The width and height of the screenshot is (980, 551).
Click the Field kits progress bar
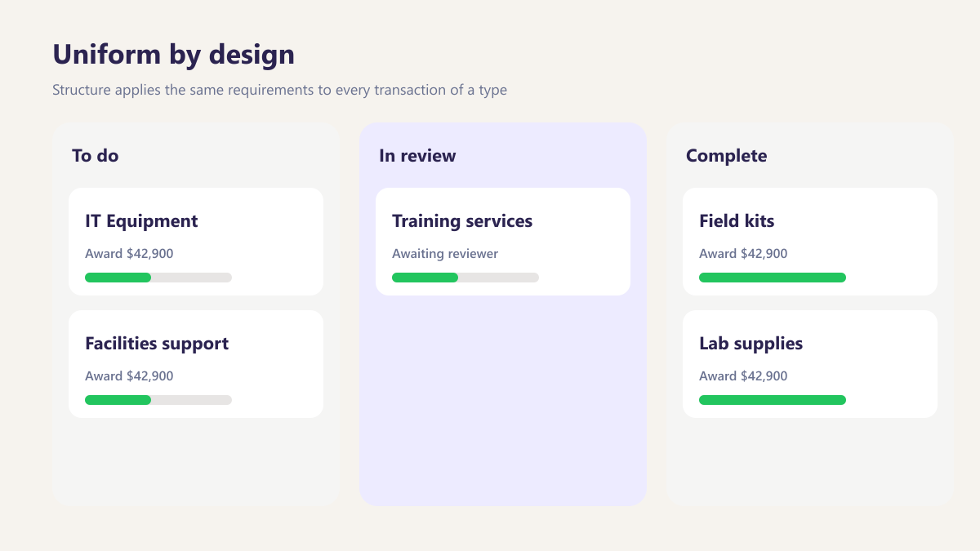click(773, 278)
